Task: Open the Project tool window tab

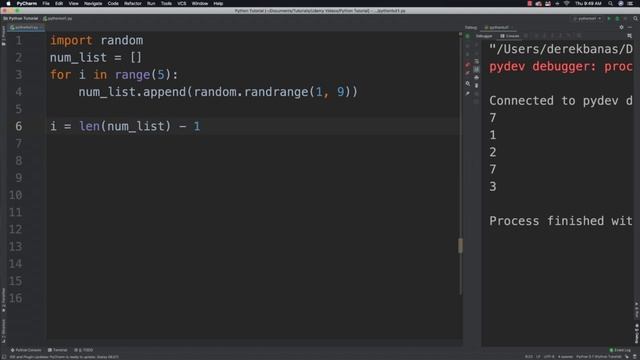Action: 3,36
